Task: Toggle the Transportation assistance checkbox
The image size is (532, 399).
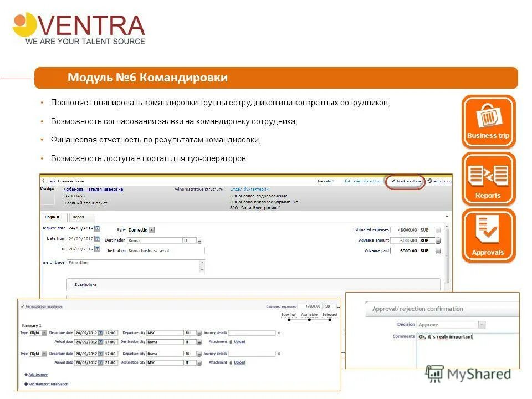Action: tap(22, 306)
